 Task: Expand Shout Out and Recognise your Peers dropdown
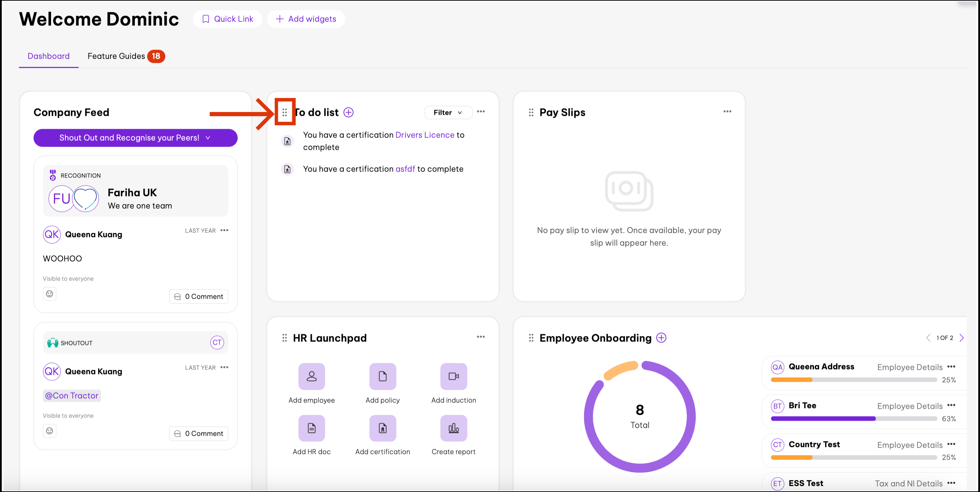(x=135, y=138)
